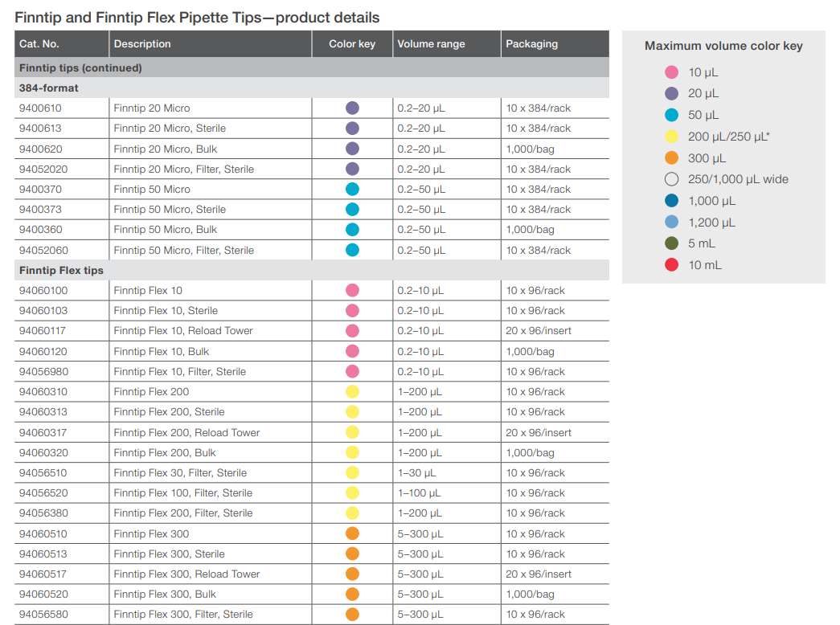Click the Color key column header
Screen dimensions: 840x625
pyautogui.click(x=352, y=44)
